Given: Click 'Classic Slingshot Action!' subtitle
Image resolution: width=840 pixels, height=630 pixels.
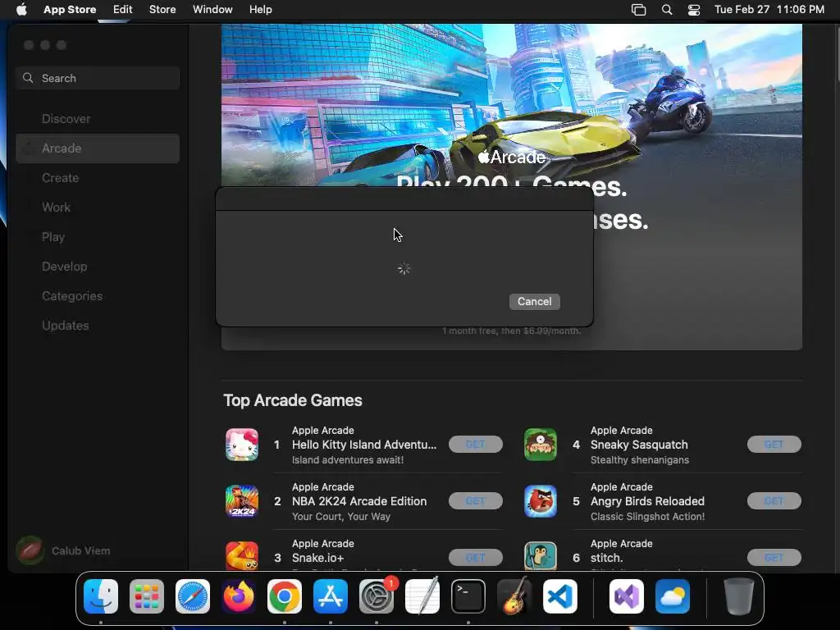Looking at the screenshot, I should [648, 517].
